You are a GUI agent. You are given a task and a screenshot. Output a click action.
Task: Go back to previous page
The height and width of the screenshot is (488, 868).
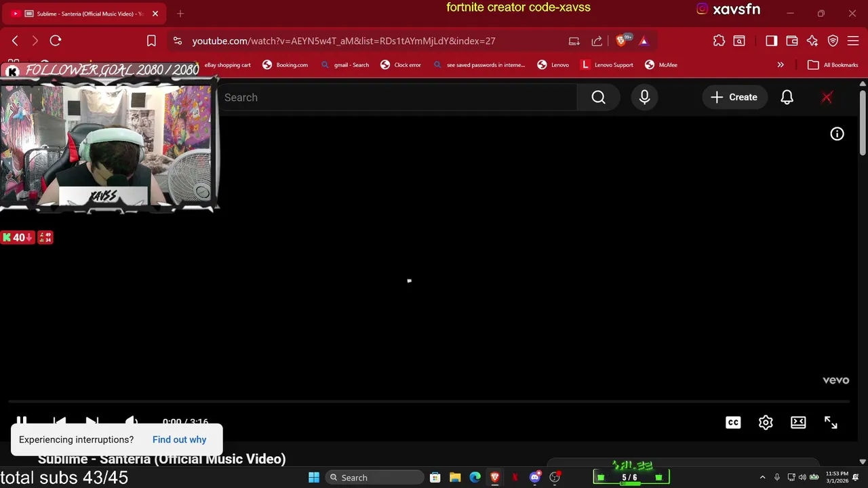[x=15, y=41]
